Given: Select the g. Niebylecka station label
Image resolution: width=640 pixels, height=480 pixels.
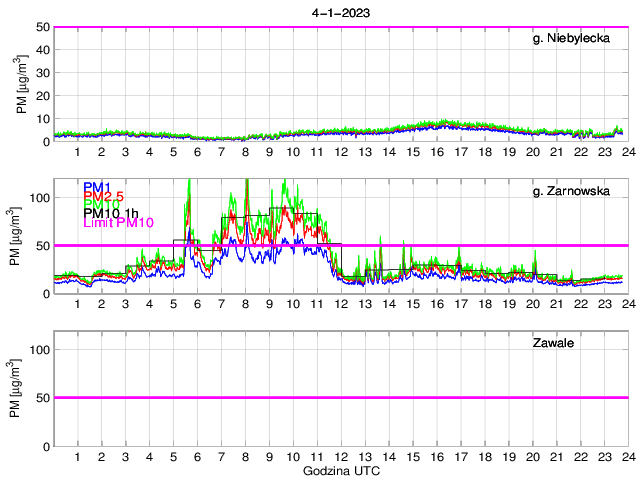Looking at the screenshot, I should (577, 39).
